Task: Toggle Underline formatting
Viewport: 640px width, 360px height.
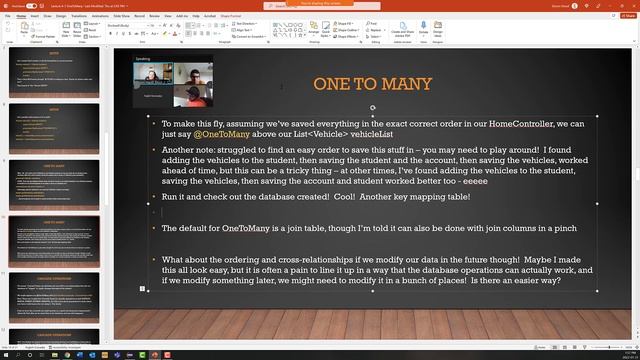Action: (123, 33)
